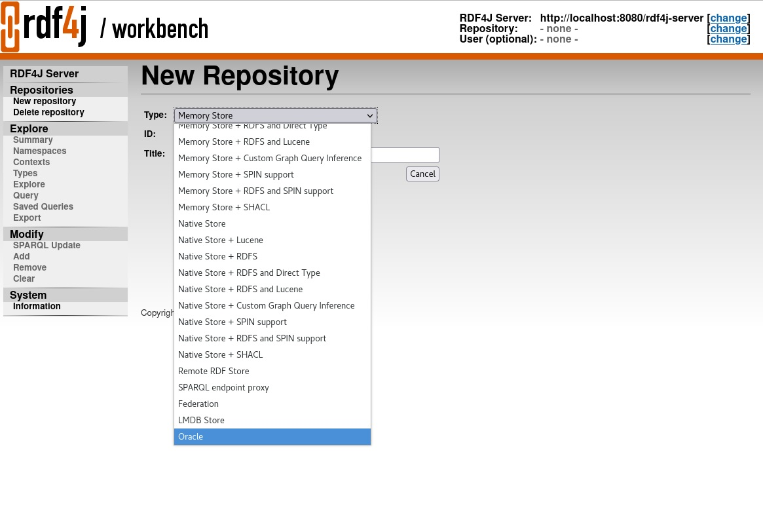Image resolution: width=763 pixels, height=532 pixels.
Task: Pick LMDB Store option
Action: [x=272, y=420]
